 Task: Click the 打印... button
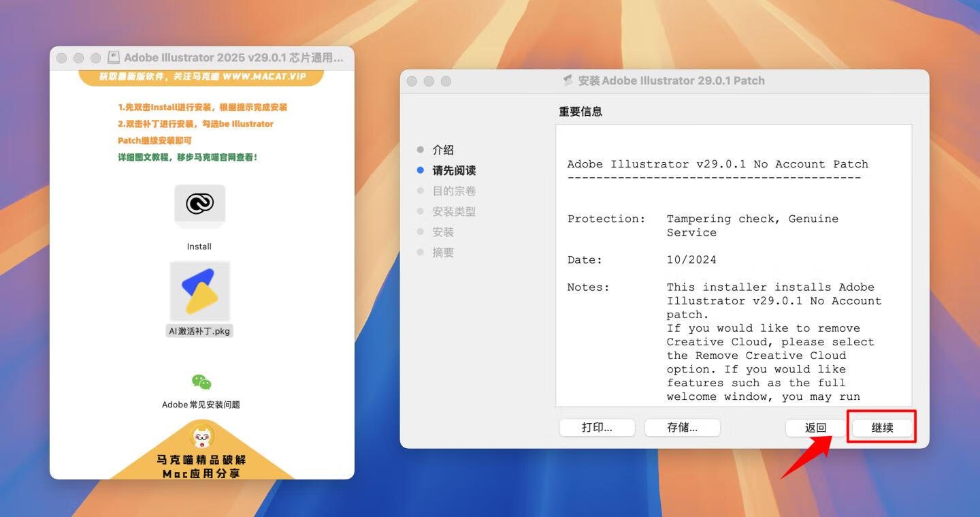[x=597, y=428]
